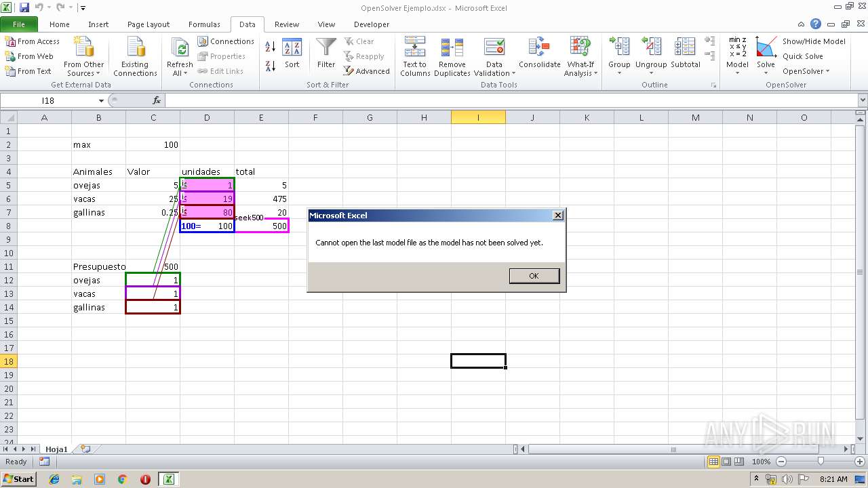Click the Undo icon
Viewport: 868px width, 488px height.
pos(39,8)
